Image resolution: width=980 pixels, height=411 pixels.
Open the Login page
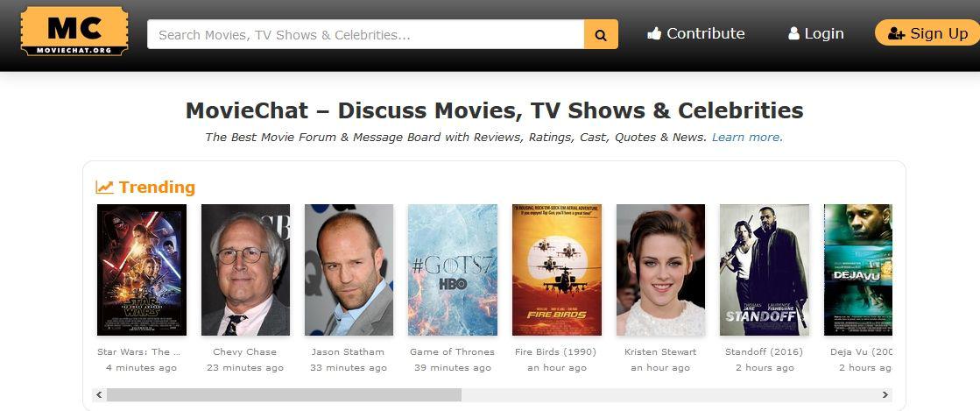point(815,33)
